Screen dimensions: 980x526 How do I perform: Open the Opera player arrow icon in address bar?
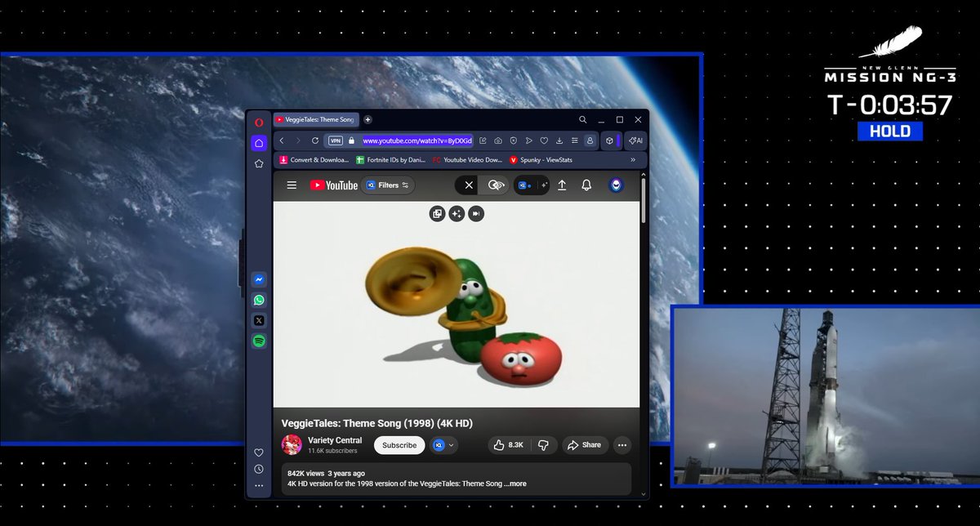point(528,140)
